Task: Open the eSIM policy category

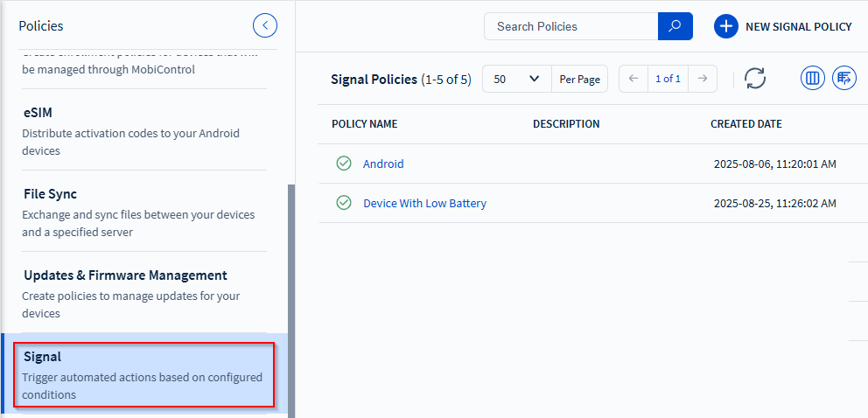Action: pyautogui.click(x=143, y=130)
